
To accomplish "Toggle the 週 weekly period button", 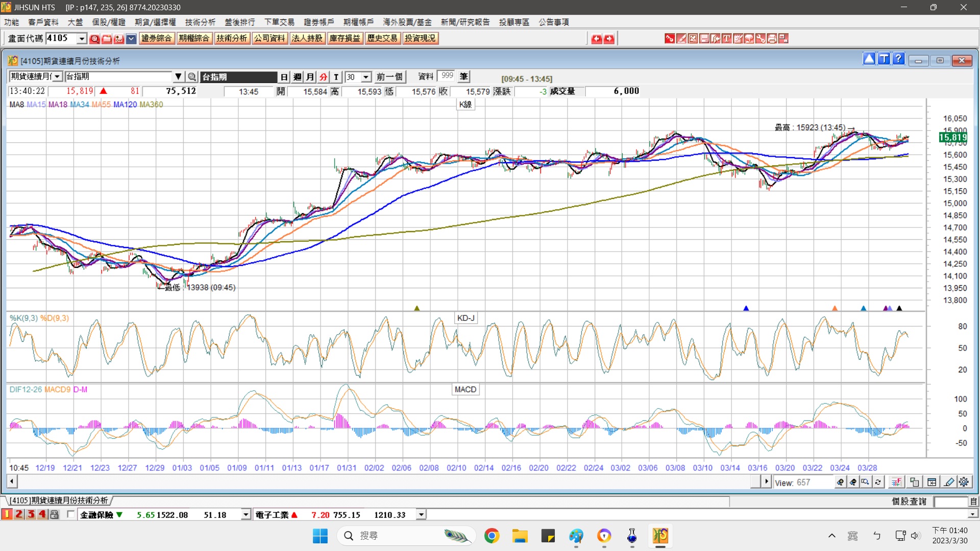I will 298,77.
